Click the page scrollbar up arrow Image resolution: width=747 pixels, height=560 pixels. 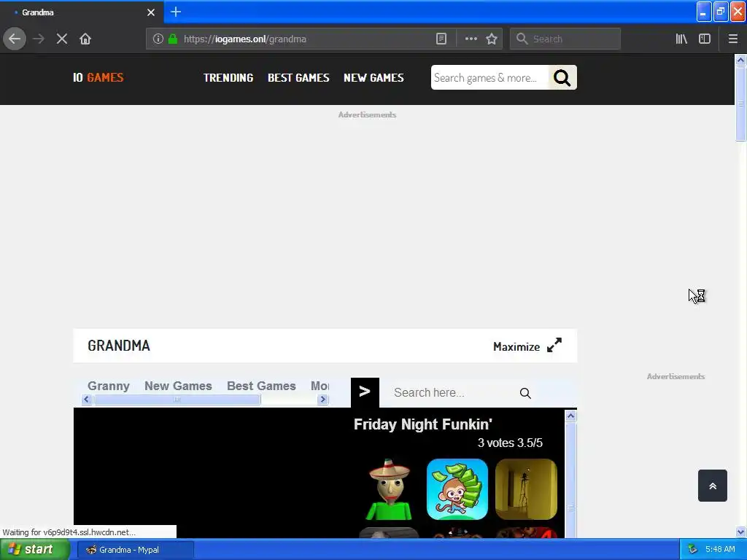740,60
